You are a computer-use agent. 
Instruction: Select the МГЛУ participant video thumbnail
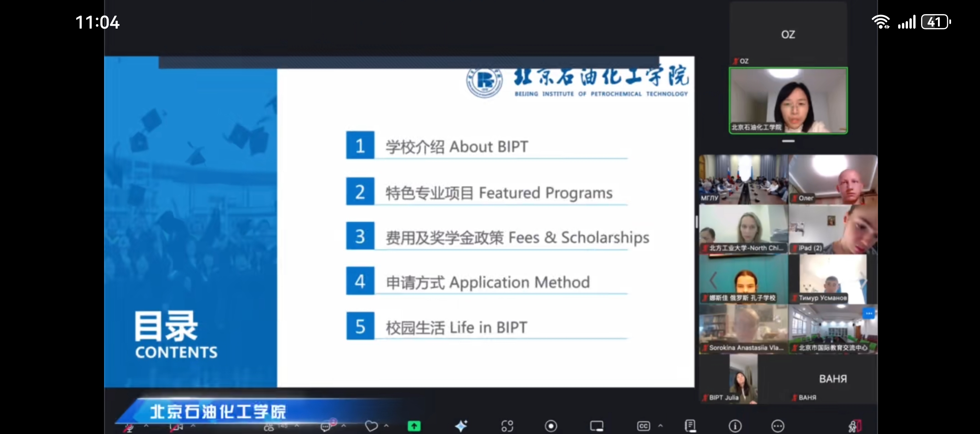point(743,179)
